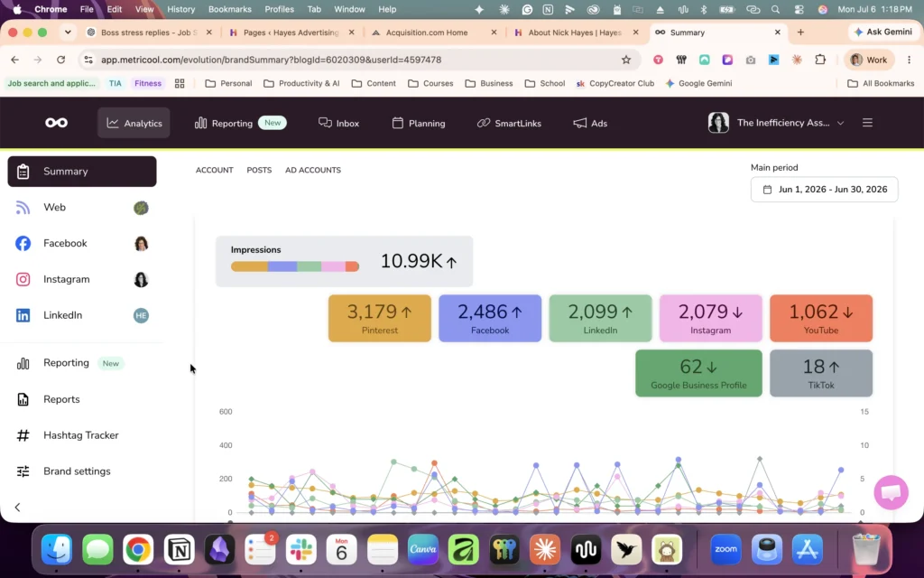Open Chrome three-dot menu

tap(910, 60)
